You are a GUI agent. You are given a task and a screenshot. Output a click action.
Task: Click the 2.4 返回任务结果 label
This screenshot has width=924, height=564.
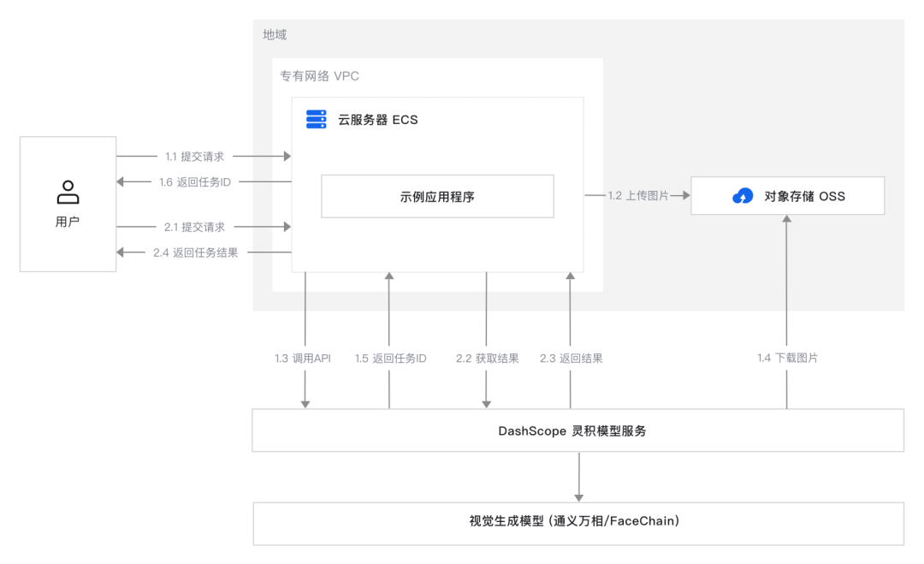click(196, 252)
